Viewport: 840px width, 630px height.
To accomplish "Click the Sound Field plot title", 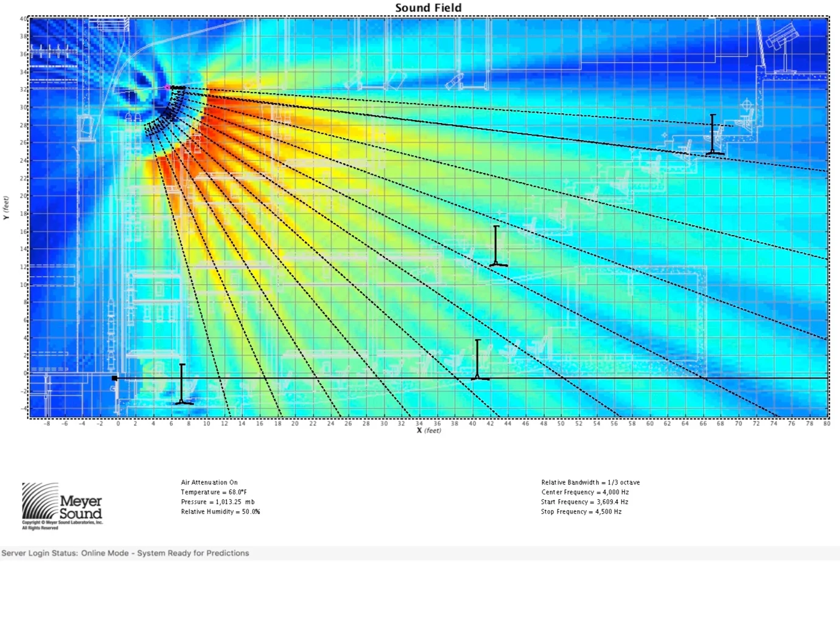I will pos(429,8).
